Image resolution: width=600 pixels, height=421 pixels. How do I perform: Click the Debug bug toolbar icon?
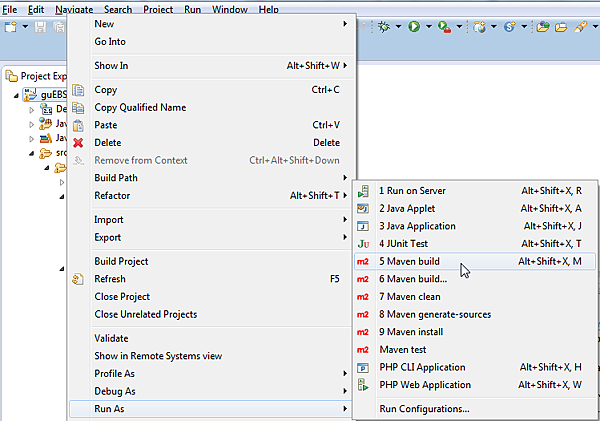click(383, 26)
